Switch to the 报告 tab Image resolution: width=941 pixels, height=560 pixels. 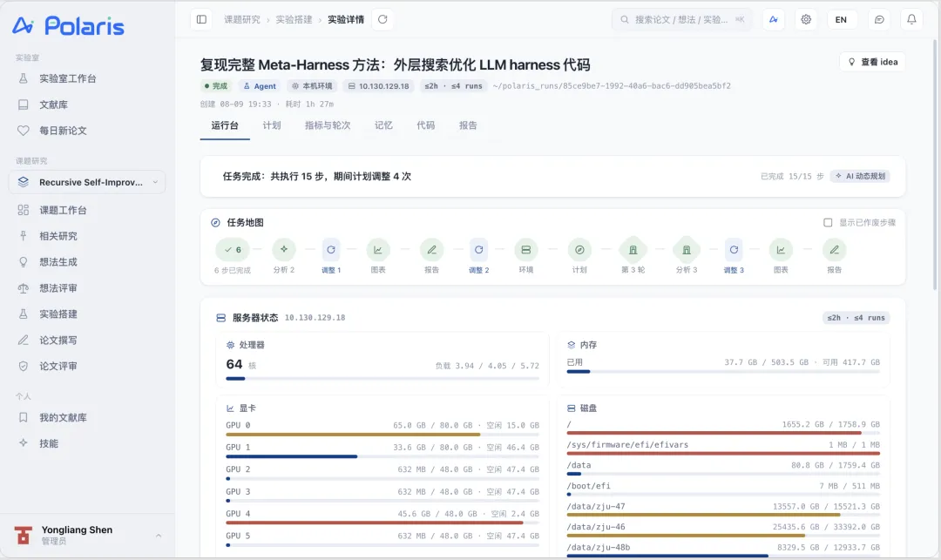(468, 126)
